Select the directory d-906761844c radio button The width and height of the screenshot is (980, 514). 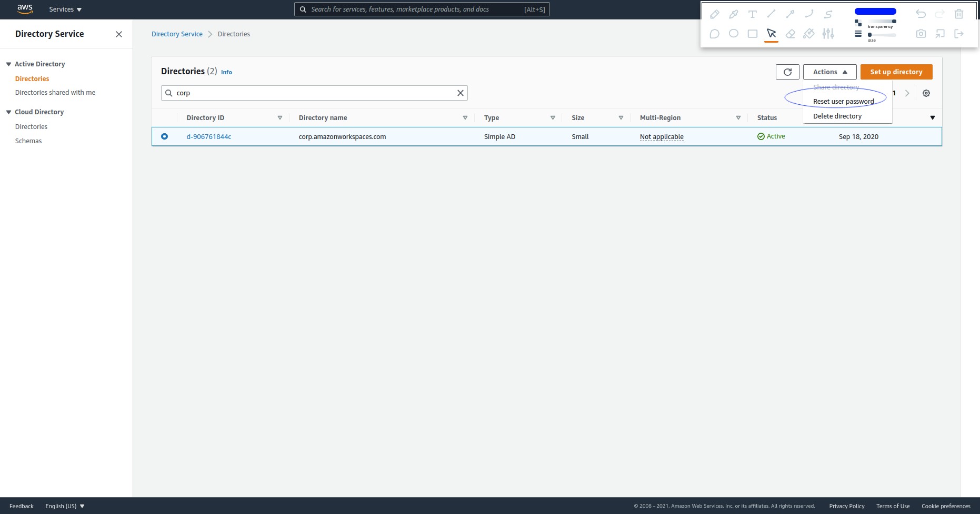165,136
